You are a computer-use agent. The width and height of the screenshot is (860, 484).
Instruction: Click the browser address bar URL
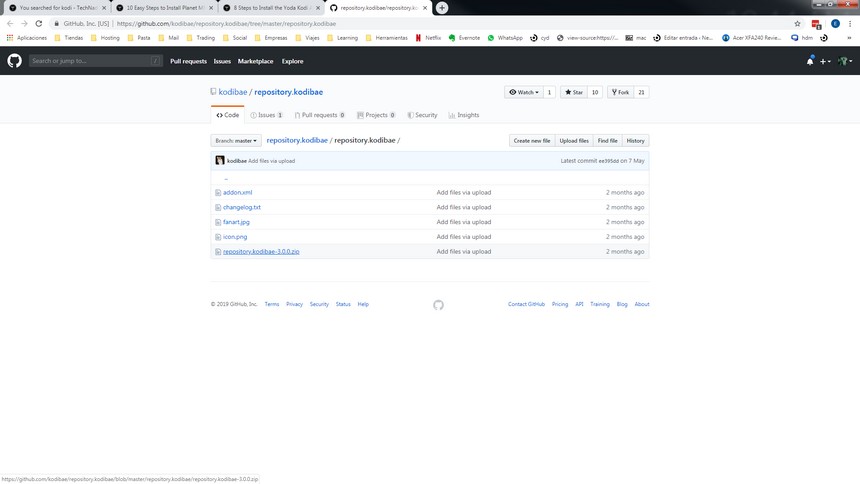tap(226, 24)
